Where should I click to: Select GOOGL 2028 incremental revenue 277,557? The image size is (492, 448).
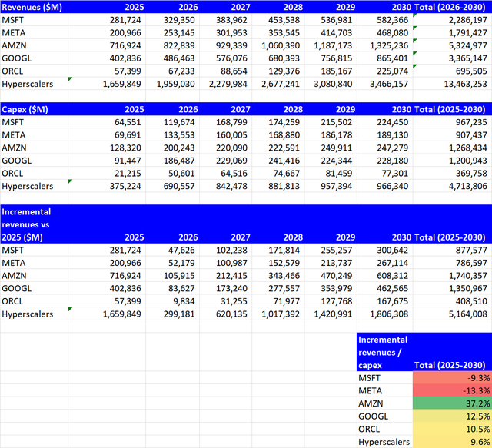tap(278, 289)
